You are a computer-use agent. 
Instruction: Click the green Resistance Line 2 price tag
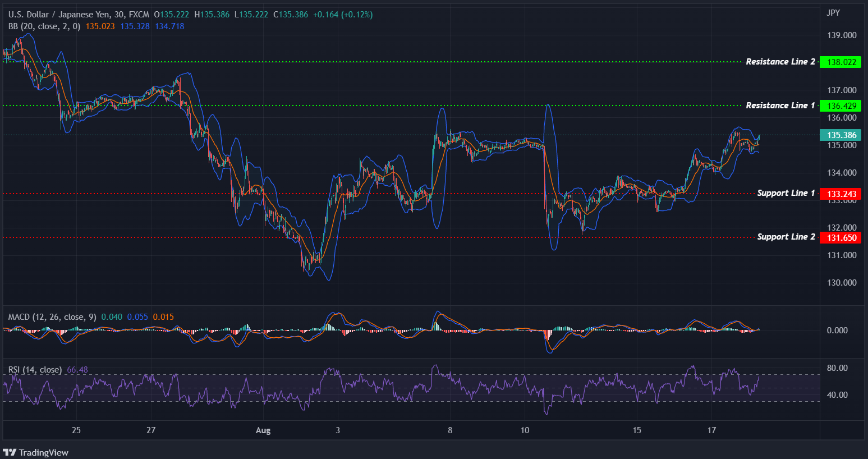841,62
